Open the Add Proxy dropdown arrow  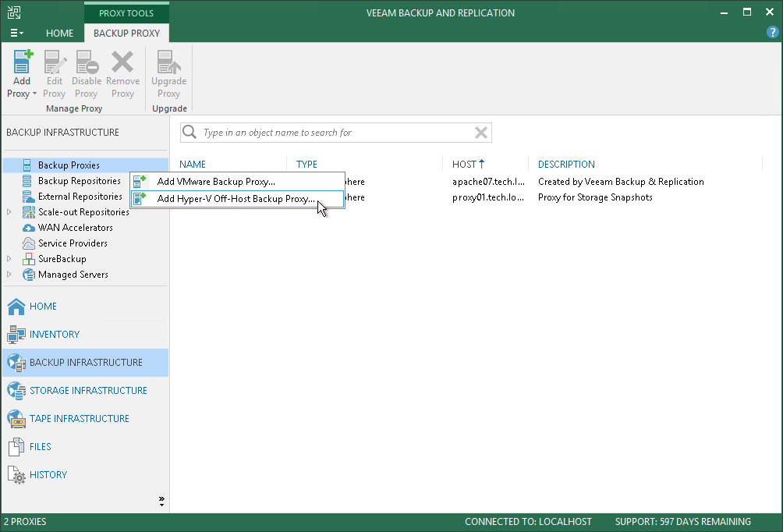[34, 94]
